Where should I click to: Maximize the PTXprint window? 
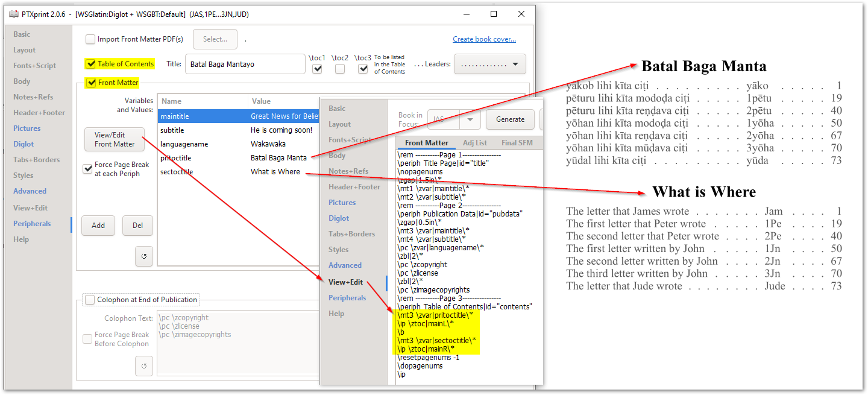point(494,14)
